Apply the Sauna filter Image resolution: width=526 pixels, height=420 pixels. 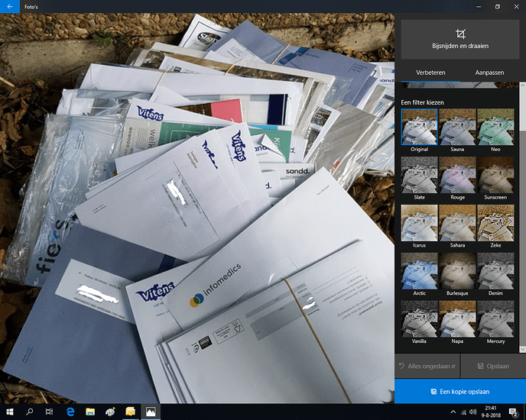[x=457, y=127]
